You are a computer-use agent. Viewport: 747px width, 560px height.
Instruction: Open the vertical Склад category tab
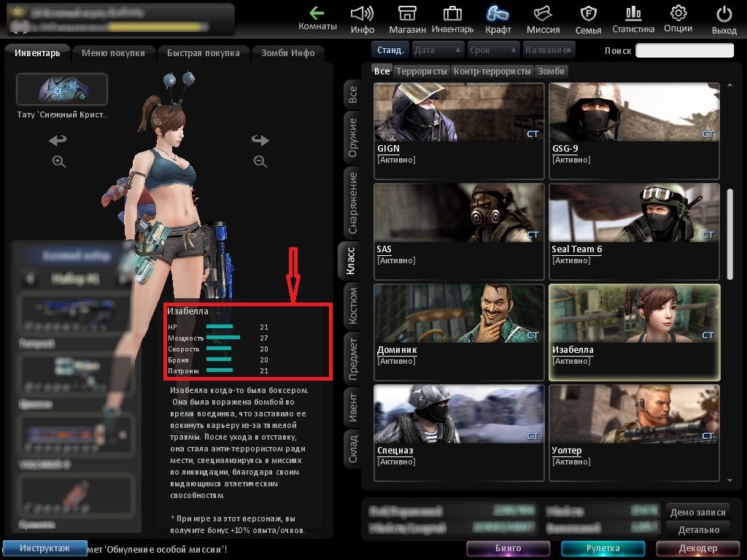pos(352,448)
